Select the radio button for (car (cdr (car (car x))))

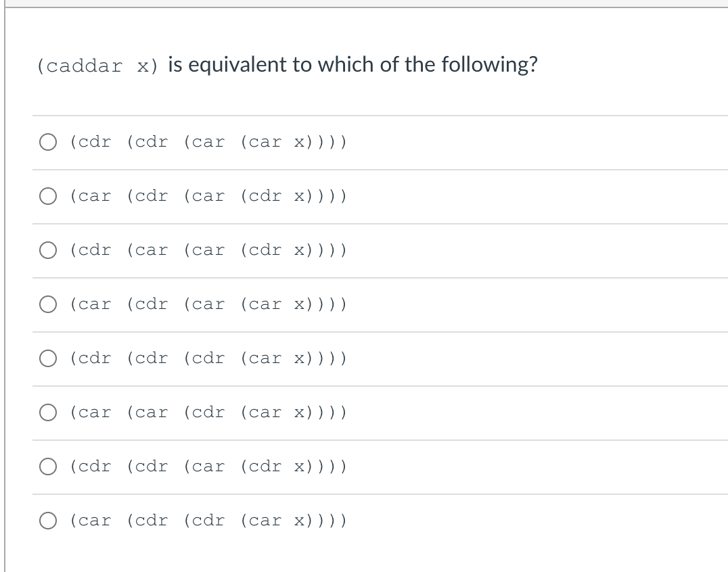[48, 304]
